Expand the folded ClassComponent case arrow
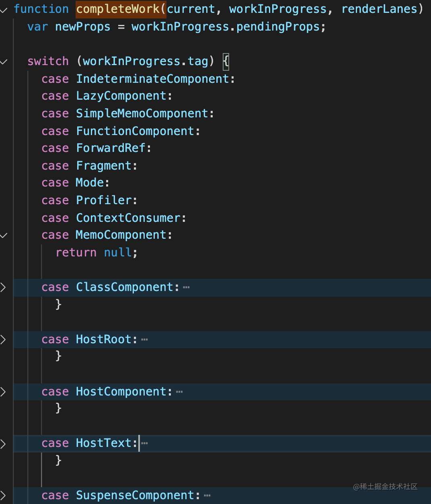This screenshot has width=431, height=504. tap(3, 287)
